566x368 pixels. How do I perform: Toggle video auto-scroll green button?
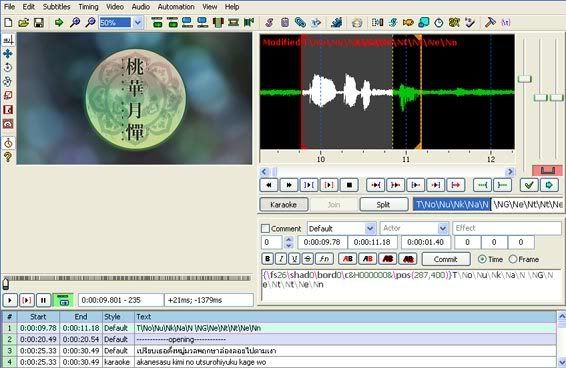coord(63,300)
